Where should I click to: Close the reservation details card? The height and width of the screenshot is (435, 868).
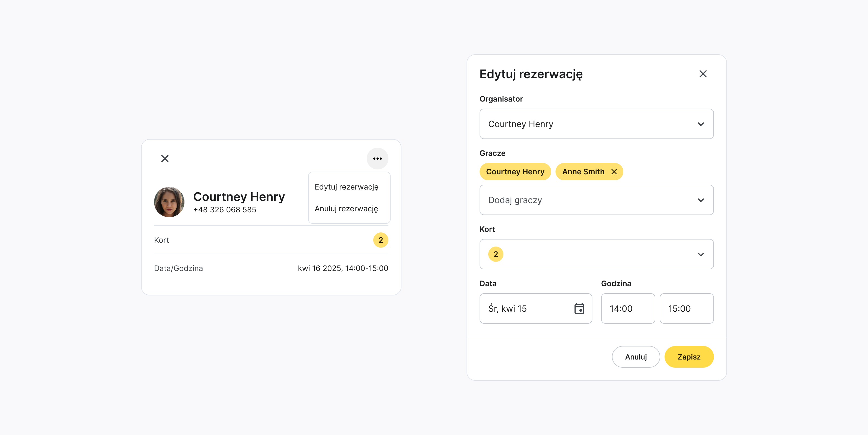click(x=165, y=159)
